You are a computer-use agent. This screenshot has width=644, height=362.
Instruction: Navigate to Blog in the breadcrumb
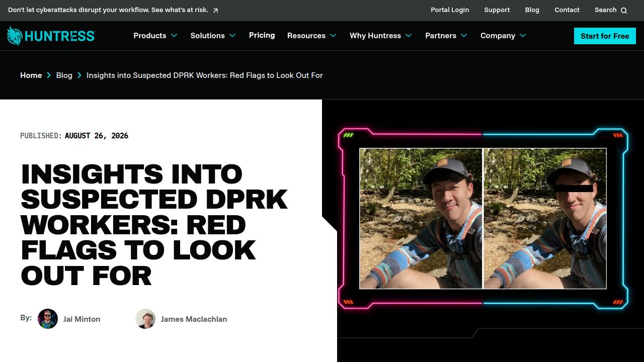[64, 75]
